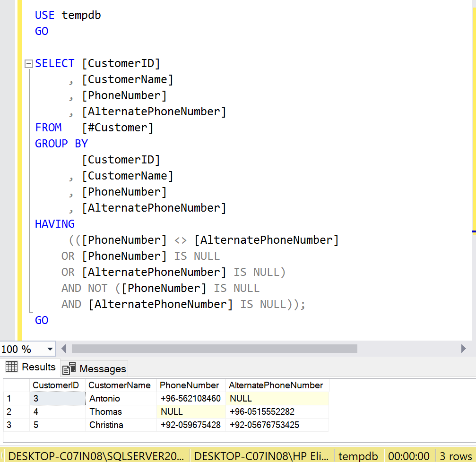
Task: Click the Messages tab icon
Action: pyautogui.click(x=69, y=368)
